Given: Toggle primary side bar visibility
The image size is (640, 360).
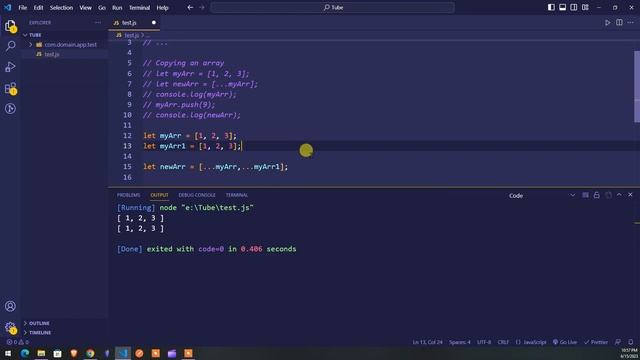Looking at the screenshot, I should [x=551, y=7].
